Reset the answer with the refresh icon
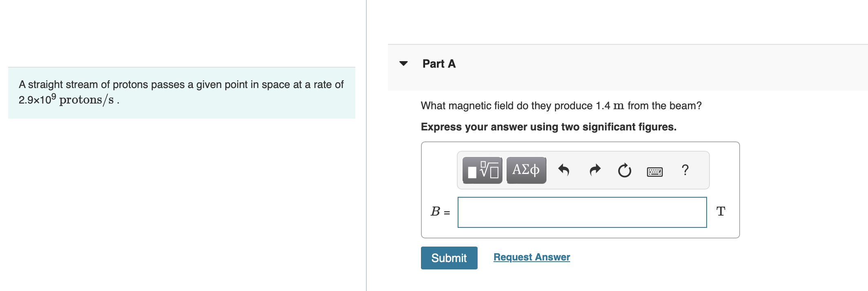The height and width of the screenshot is (291, 868). [x=624, y=170]
